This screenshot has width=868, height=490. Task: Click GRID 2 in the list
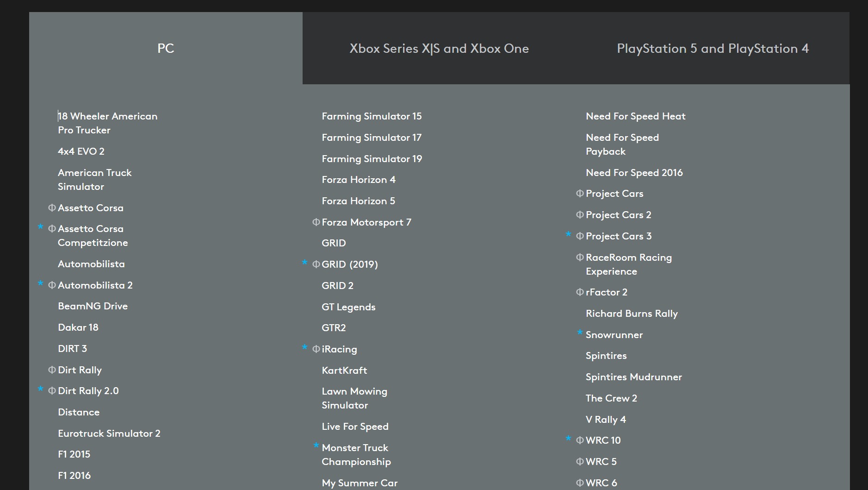coord(337,286)
